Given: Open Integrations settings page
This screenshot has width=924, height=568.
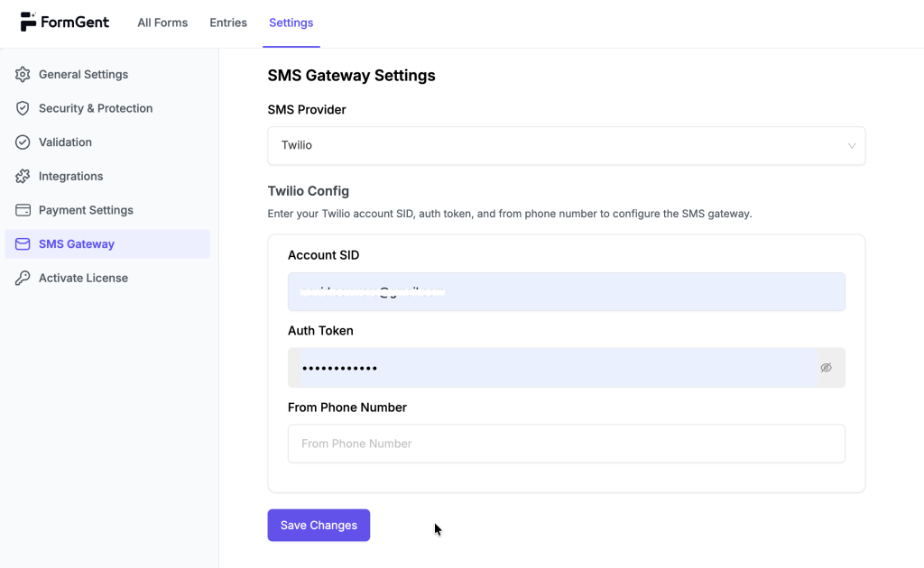Looking at the screenshot, I should tap(107, 176).
